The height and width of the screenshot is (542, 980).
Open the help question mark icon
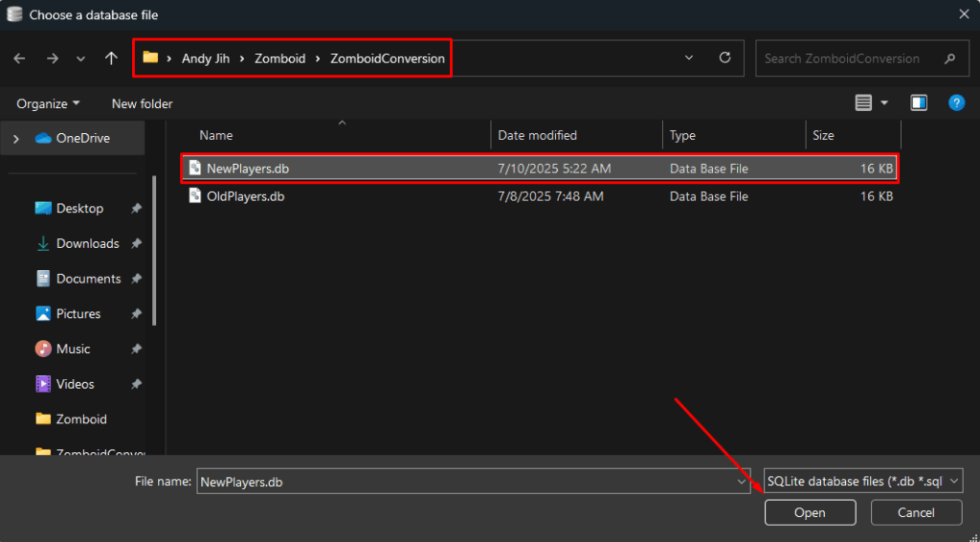tap(955, 103)
